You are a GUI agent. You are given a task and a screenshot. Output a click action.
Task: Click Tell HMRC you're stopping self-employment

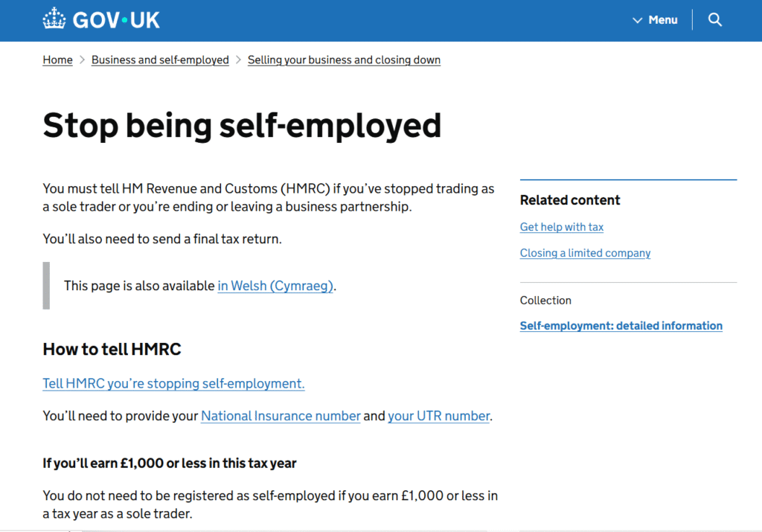pos(173,383)
